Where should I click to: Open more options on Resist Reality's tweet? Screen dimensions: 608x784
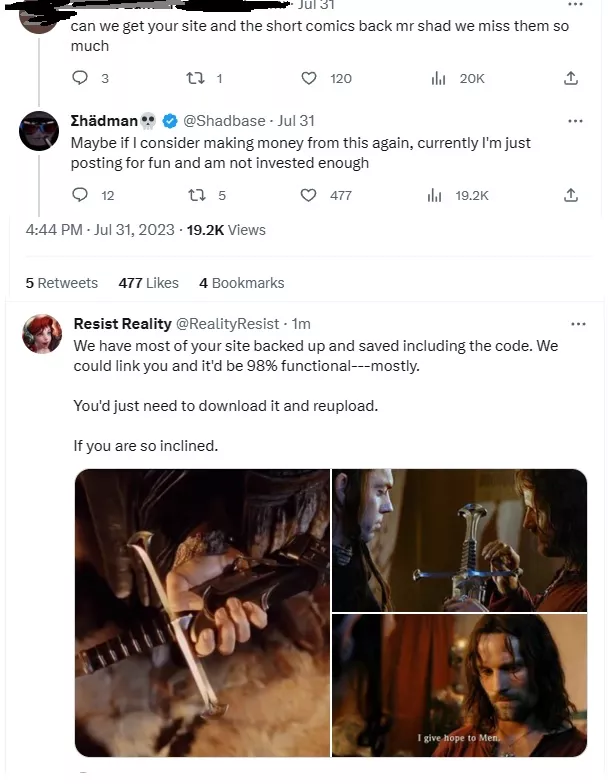click(x=578, y=324)
